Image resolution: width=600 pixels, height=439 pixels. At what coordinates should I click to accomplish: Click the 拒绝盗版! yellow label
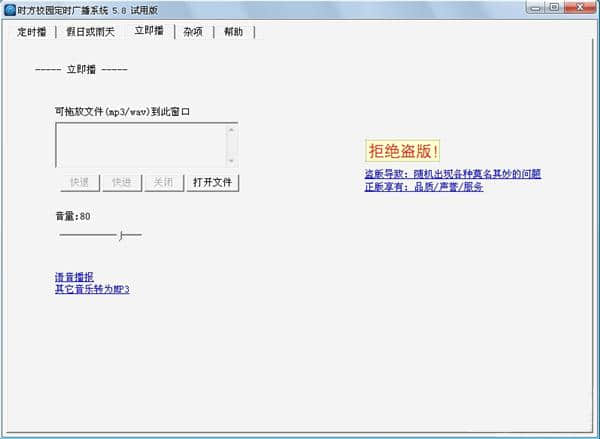[x=403, y=150]
